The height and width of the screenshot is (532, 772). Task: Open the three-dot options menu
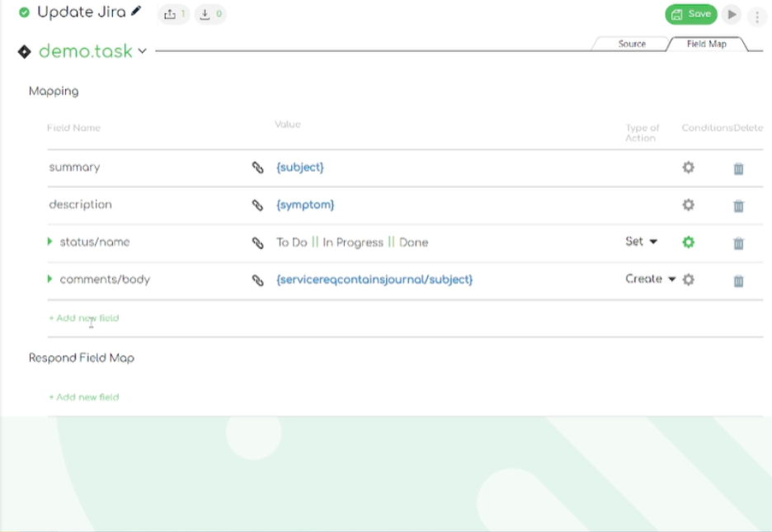(757, 15)
